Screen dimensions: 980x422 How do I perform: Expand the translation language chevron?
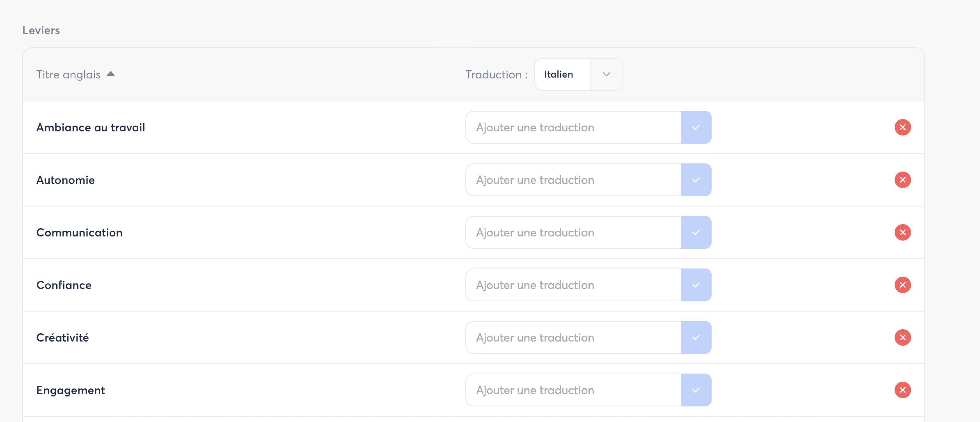(x=607, y=74)
